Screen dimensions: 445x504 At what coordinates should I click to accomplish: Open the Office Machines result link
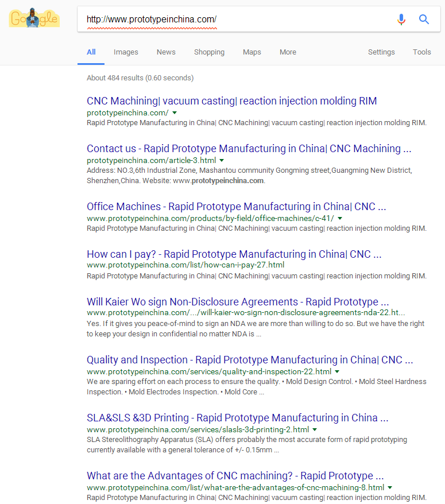237,206
